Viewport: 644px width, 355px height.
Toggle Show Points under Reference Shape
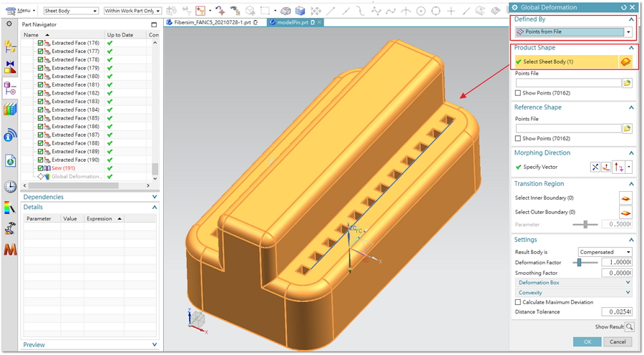pos(518,139)
